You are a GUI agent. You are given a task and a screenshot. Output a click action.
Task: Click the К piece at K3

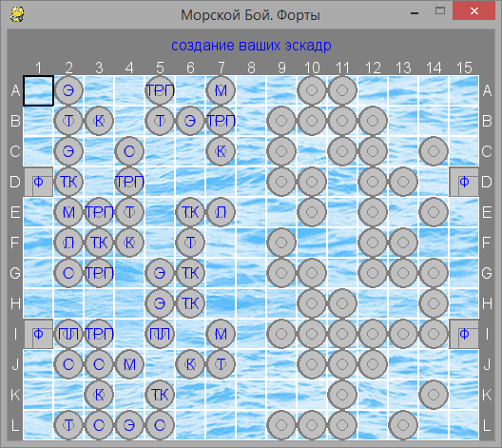[99, 395]
